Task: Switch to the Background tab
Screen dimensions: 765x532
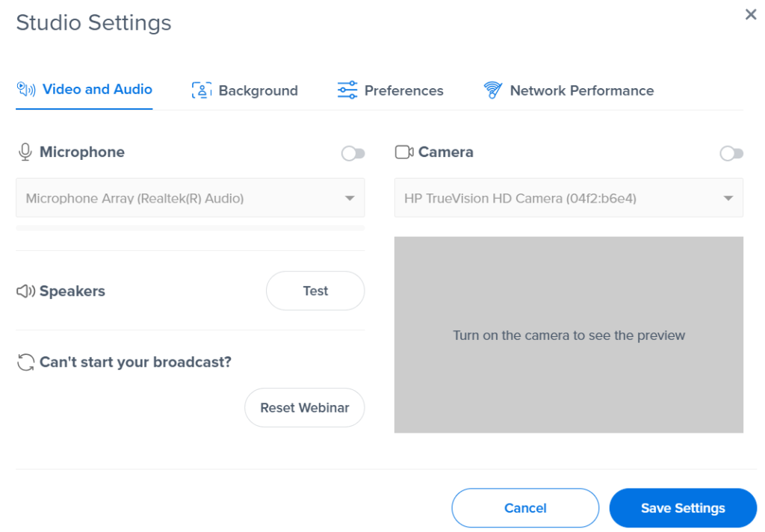Action: click(245, 90)
